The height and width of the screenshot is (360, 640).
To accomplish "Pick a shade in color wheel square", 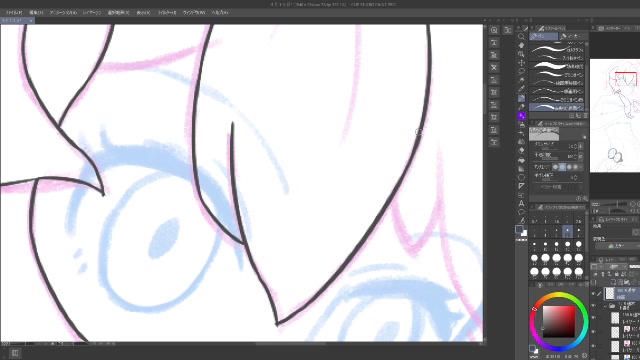I will [559, 322].
